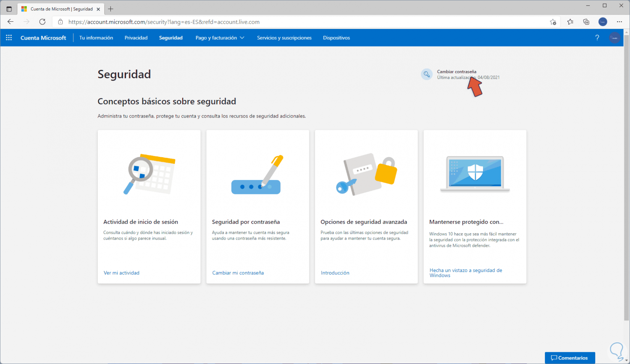
Task: Click the Consulta cuándo y dónde description
Action: 148,235
